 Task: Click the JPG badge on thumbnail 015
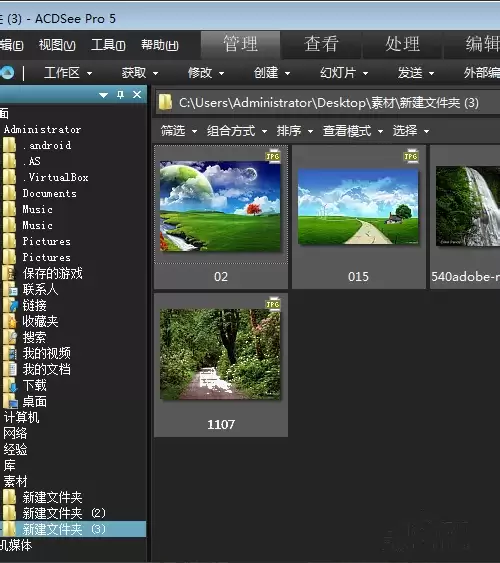pyautogui.click(x=411, y=156)
